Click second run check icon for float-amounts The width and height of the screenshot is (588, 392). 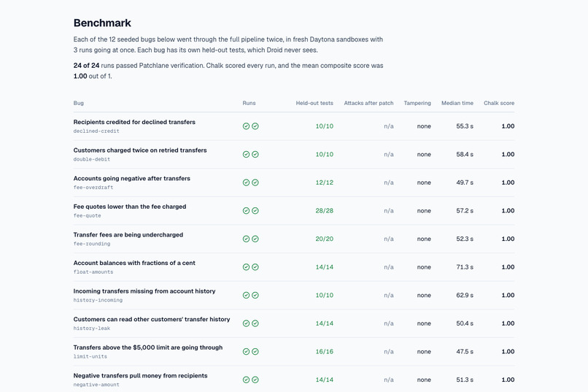click(255, 266)
